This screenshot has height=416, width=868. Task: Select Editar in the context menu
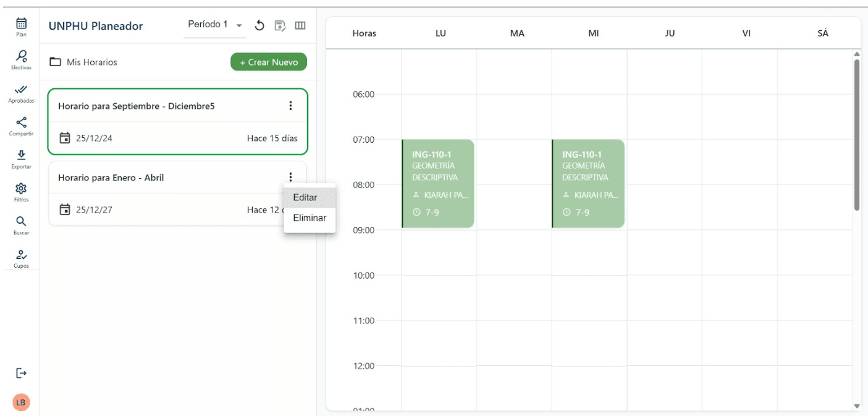[x=310, y=198]
